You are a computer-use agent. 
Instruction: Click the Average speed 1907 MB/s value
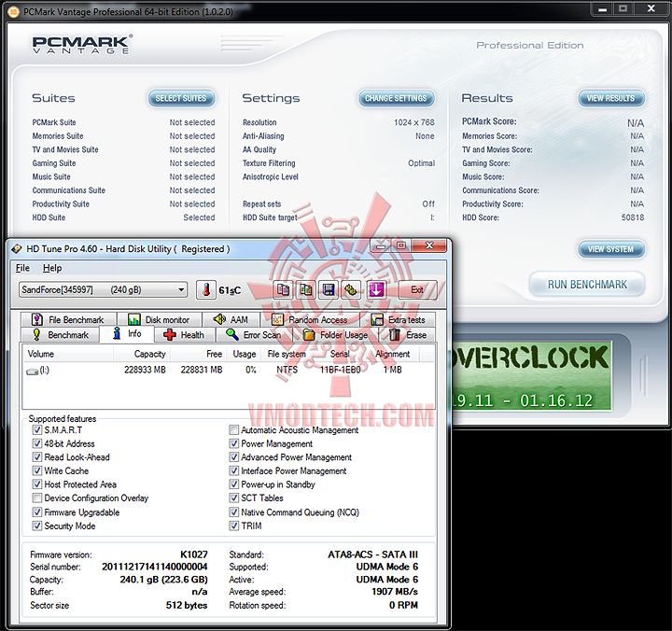click(395, 592)
